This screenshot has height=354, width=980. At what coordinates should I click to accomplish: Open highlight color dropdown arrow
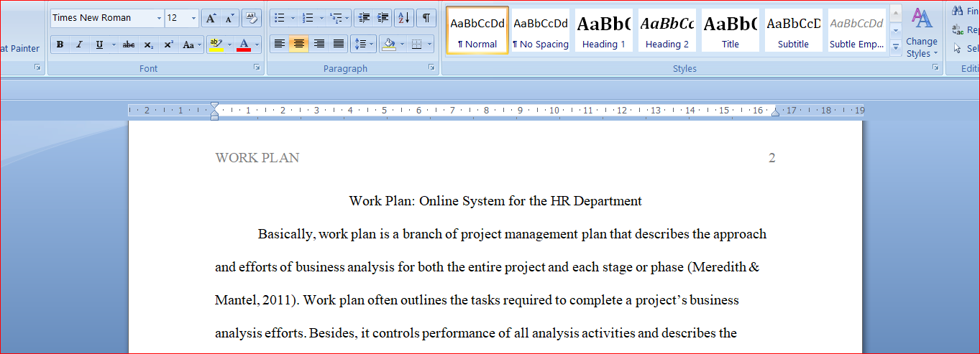tap(229, 45)
